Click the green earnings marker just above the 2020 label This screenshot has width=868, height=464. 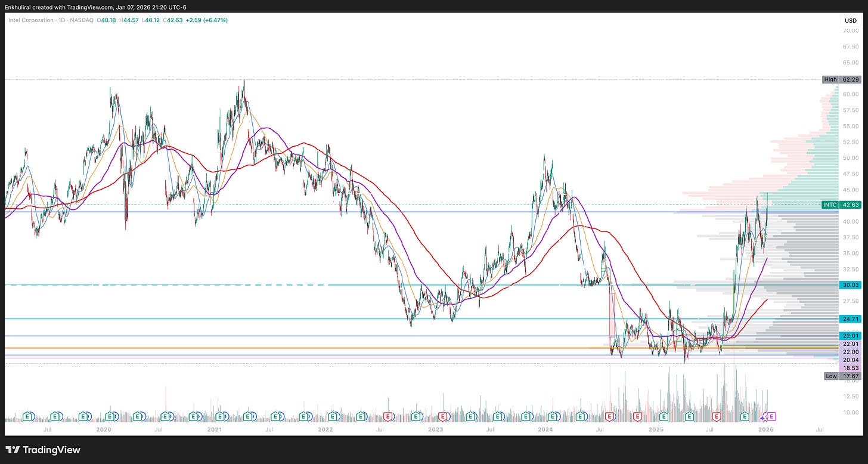click(110, 416)
